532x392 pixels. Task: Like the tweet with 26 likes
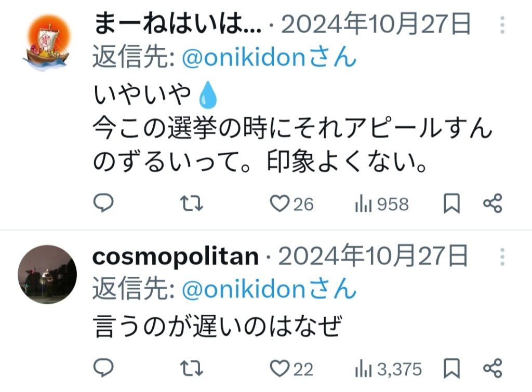tap(280, 204)
